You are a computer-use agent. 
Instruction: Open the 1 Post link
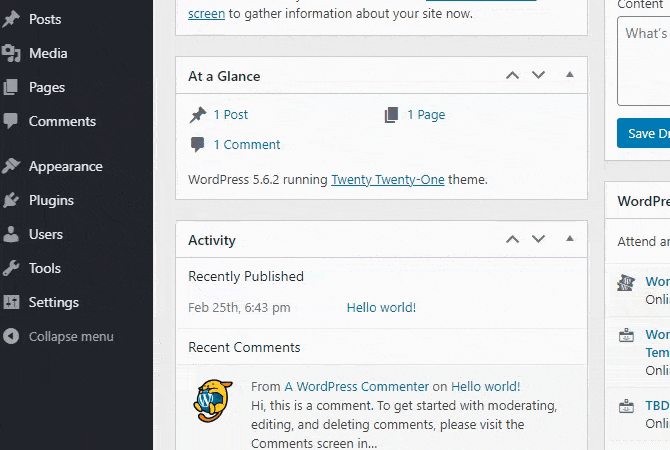[231, 115]
